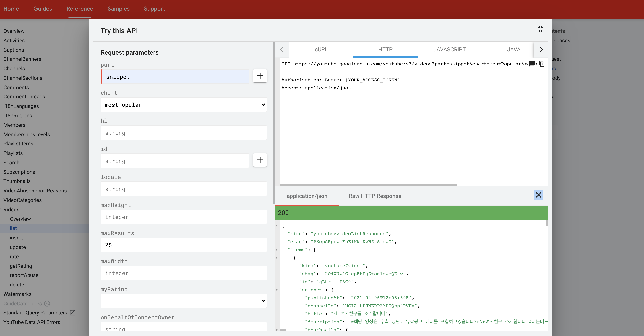Open the Raw HTTP Response tab
The height and width of the screenshot is (336, 644).
coord(375,196)
